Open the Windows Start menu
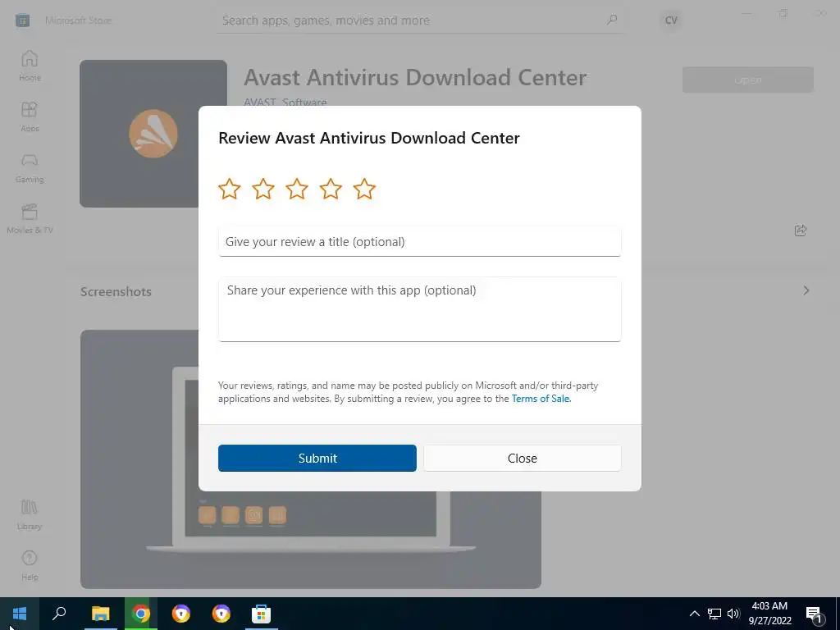Viewport: 840px width, 630px height. click(x=20, y=614)
